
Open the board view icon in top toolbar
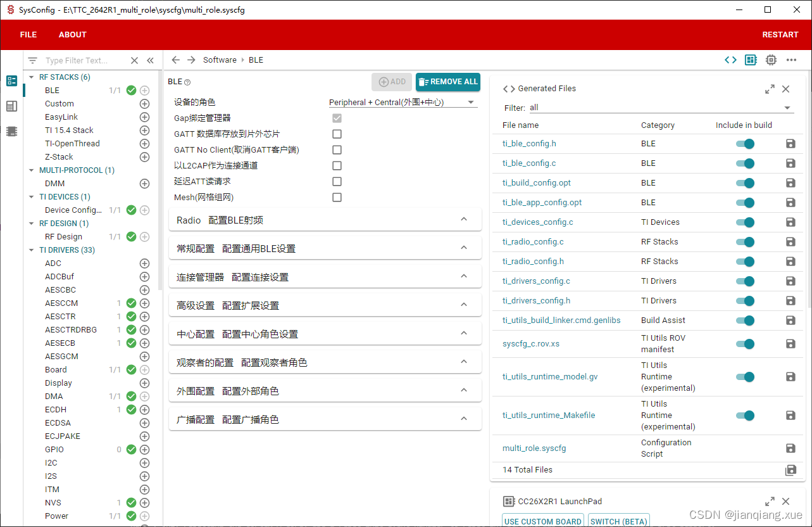[751, 60]
